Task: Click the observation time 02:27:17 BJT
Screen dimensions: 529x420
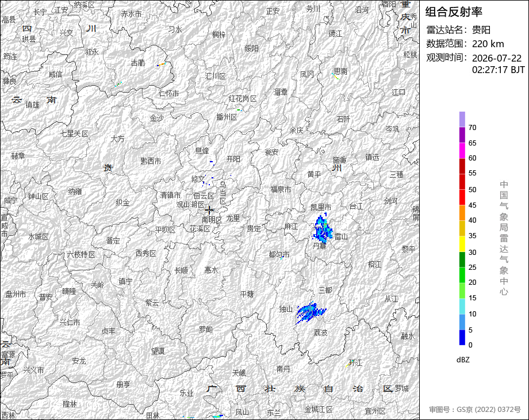Action: pos(499,70)
